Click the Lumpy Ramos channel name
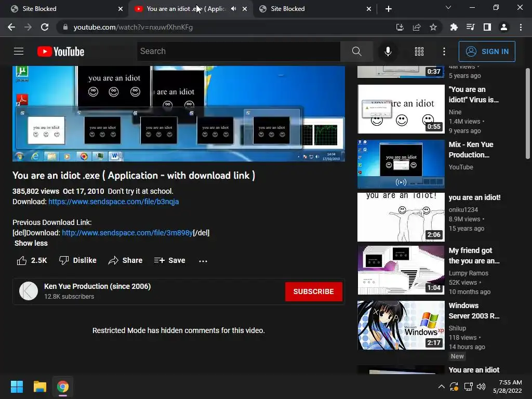 pyautogui.click(x=469, y=273)
